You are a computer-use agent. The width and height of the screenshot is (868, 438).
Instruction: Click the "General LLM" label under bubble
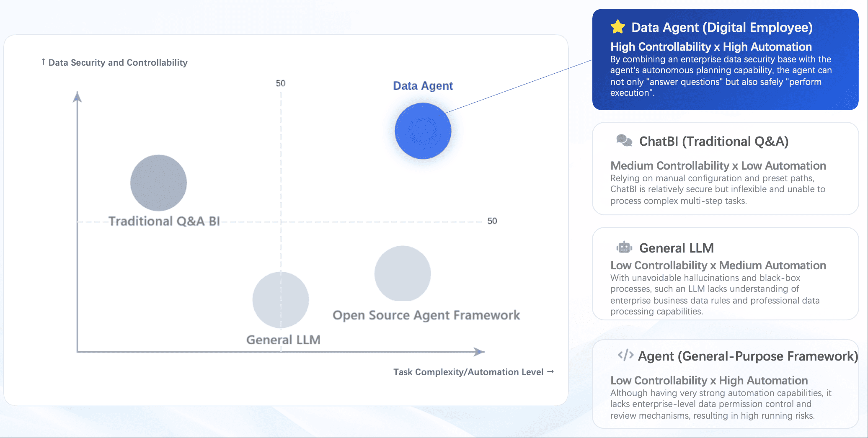point(283,340)
